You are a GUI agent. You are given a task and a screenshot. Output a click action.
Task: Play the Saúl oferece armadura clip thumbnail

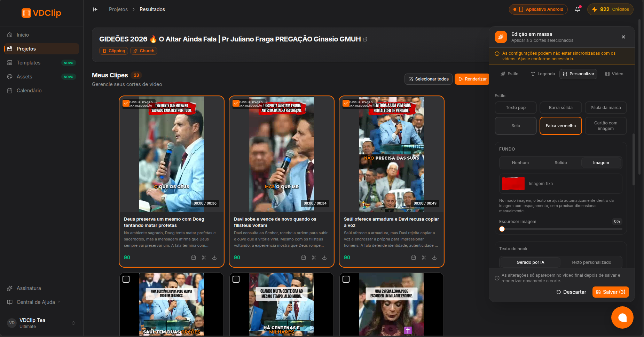point(392,154)
